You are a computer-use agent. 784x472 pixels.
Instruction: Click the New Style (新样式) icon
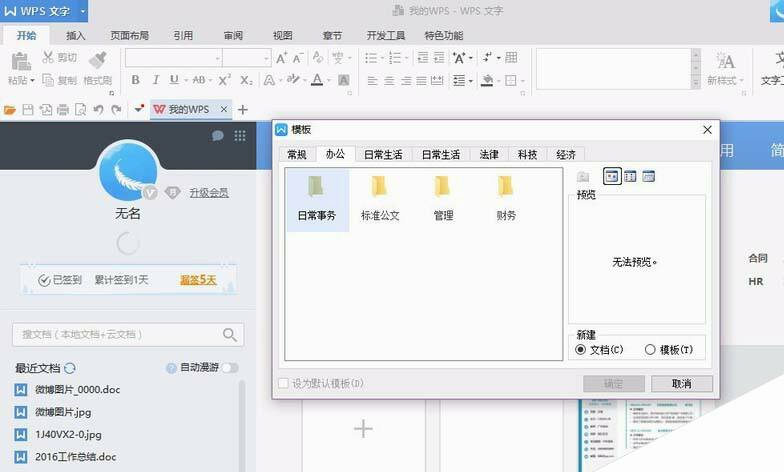click(725, 62)
